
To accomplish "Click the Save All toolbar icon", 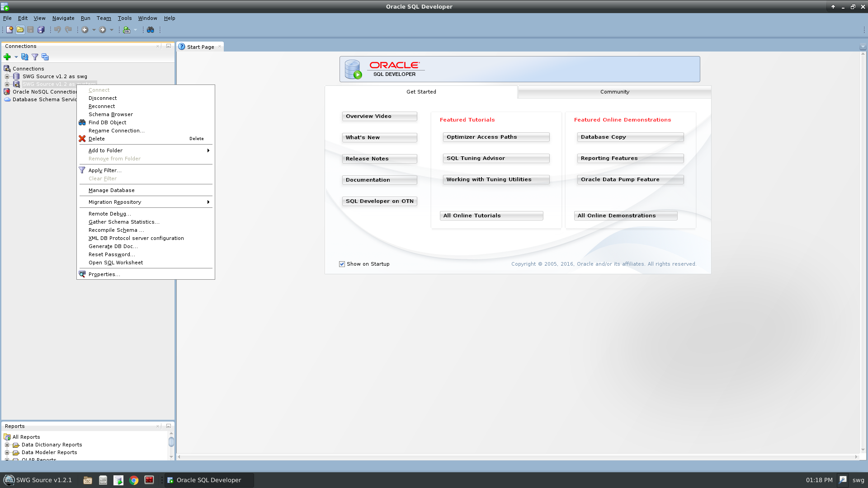I will tap(41, 30).
